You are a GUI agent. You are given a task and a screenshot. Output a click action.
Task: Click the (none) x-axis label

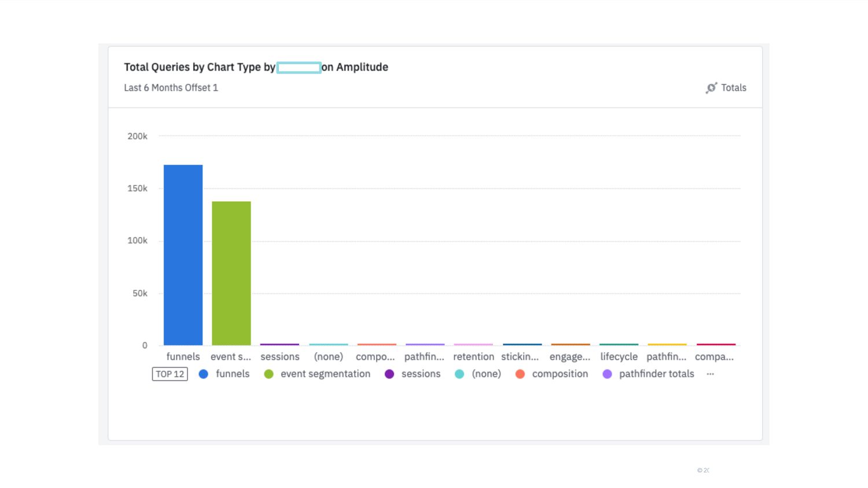[x=329, y=357]
